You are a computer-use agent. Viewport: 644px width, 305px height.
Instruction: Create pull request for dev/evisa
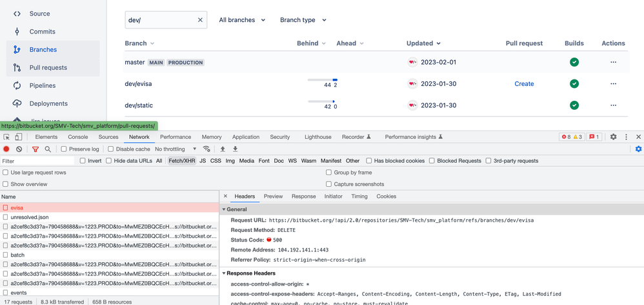tap(524, 84)
